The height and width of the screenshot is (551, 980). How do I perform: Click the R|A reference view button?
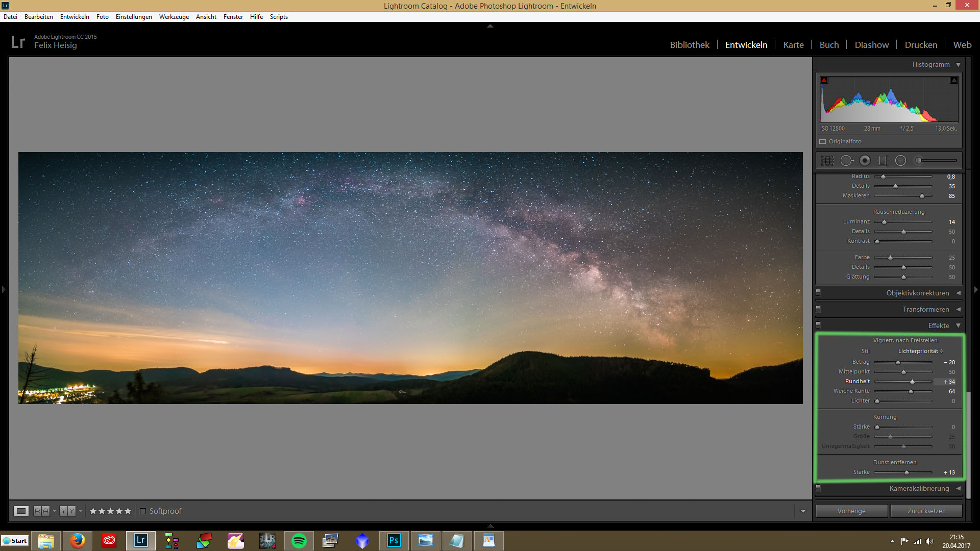click(41, 511)
